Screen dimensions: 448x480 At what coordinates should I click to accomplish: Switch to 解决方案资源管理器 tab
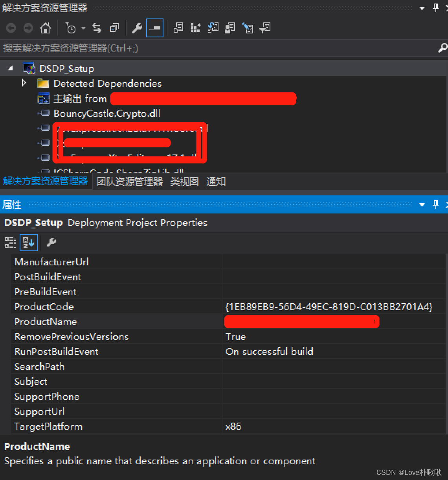click(x=46, y=181)
